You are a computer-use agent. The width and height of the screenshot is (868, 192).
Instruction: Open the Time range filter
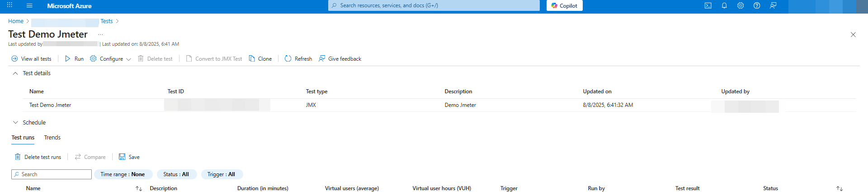coord(123,174)
